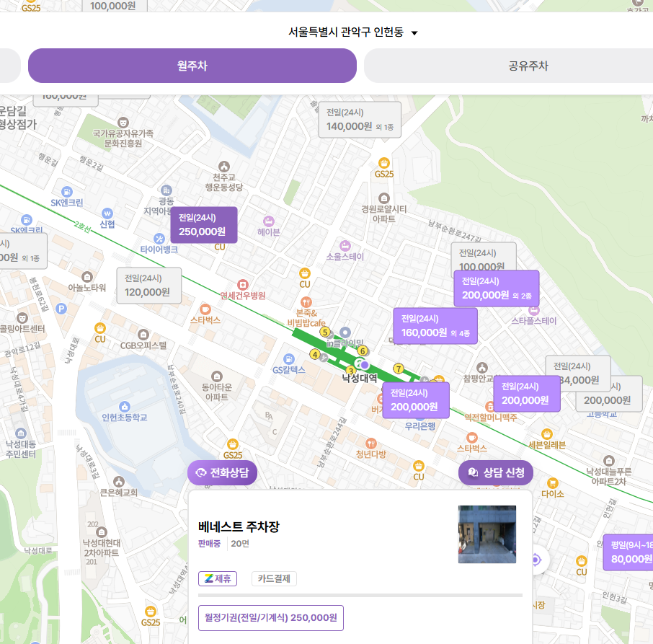The width and height of the screenshot is (653, 644).
Task: Open the 서울특별시 관악구 인헌동 location dropdown
Action: (x=352, y=32)
